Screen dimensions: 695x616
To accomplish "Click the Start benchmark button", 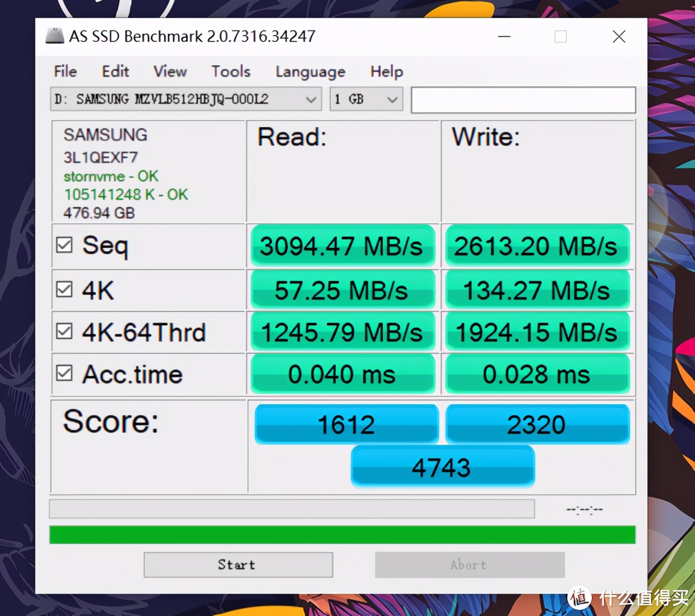I will pos(238,565).
